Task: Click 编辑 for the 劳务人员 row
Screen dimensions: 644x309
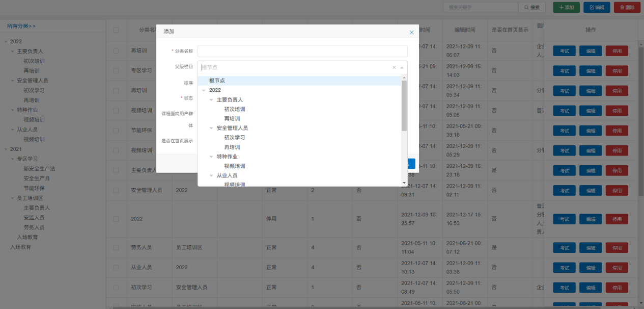Action: click(x=591, y=248)
